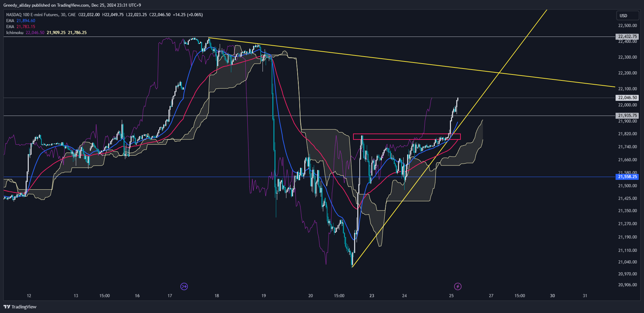Click date label 20 on time axis
The height and width of the screenshot is (313, 644).
pyautogui.click(x=311, y=296)
